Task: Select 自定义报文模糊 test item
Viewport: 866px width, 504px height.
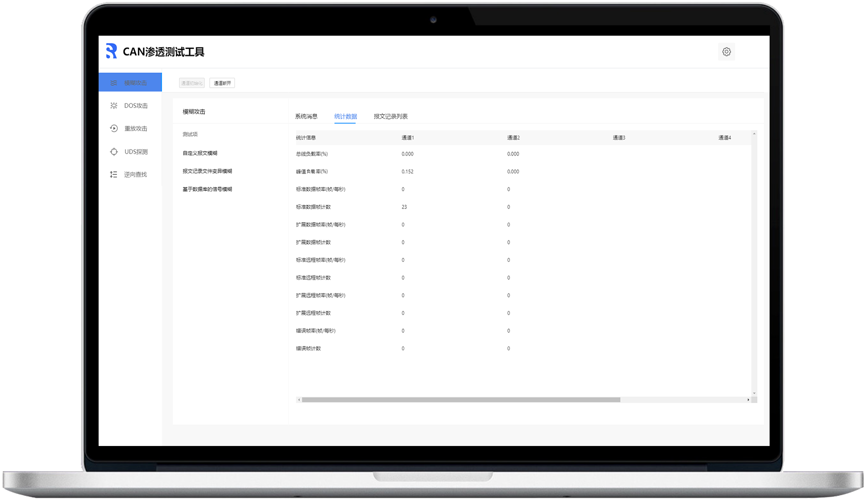Action: click(200, 153)
